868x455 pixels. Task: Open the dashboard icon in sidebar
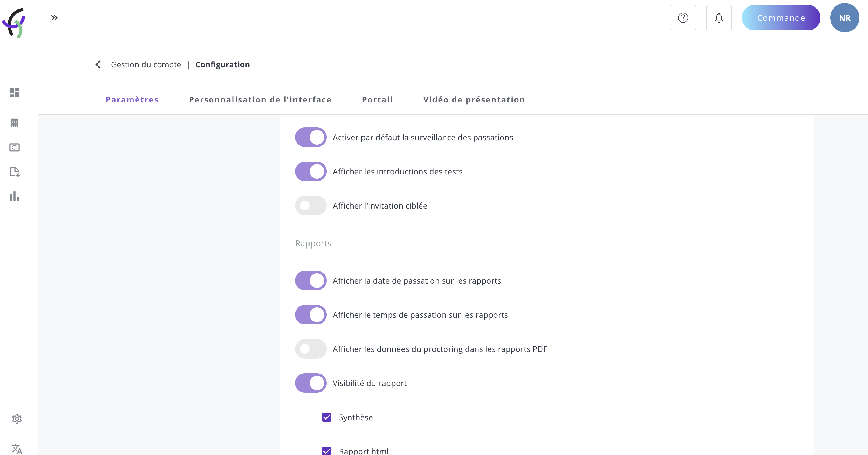pyautogui.click(x=15, y=93)
